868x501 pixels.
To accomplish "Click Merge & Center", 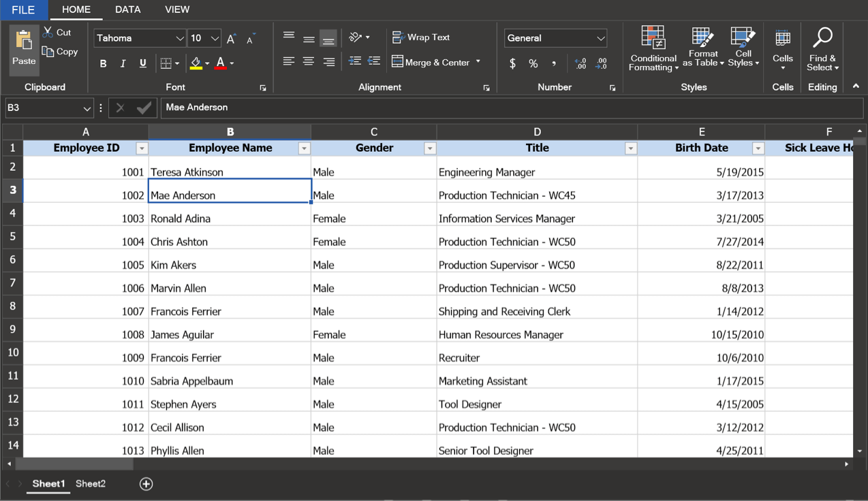I will tap(433, 61).
